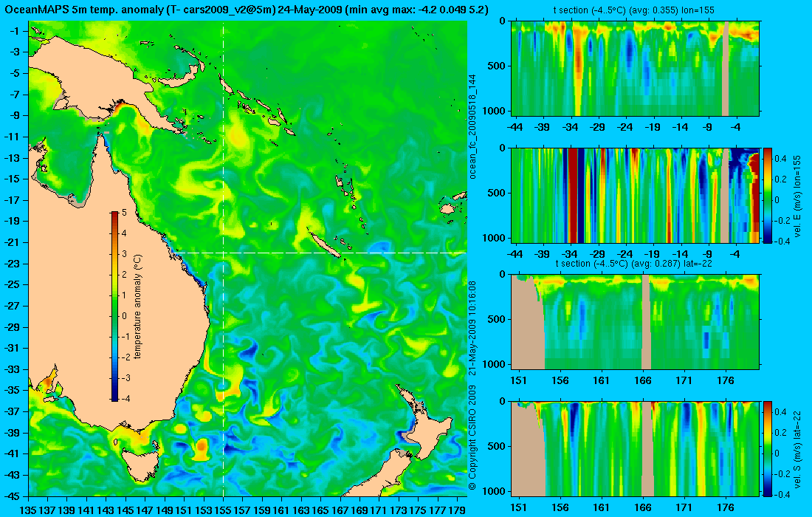Click tick 0.4 on the vel. E colorbar
Screen dimensions: 812x517
[780, 159]
